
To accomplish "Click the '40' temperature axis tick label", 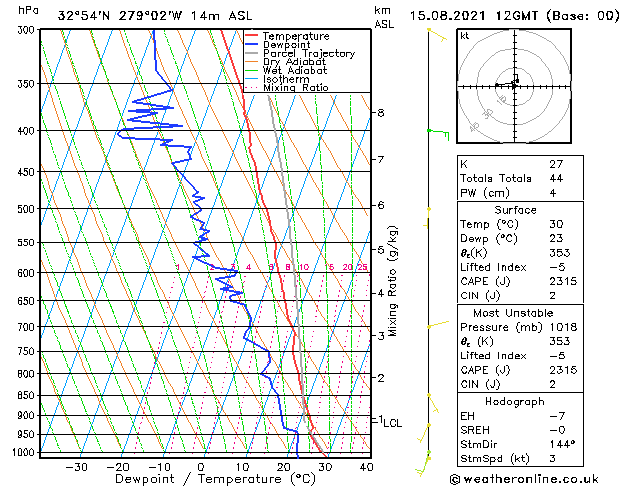I will click(x=366, y=467).
